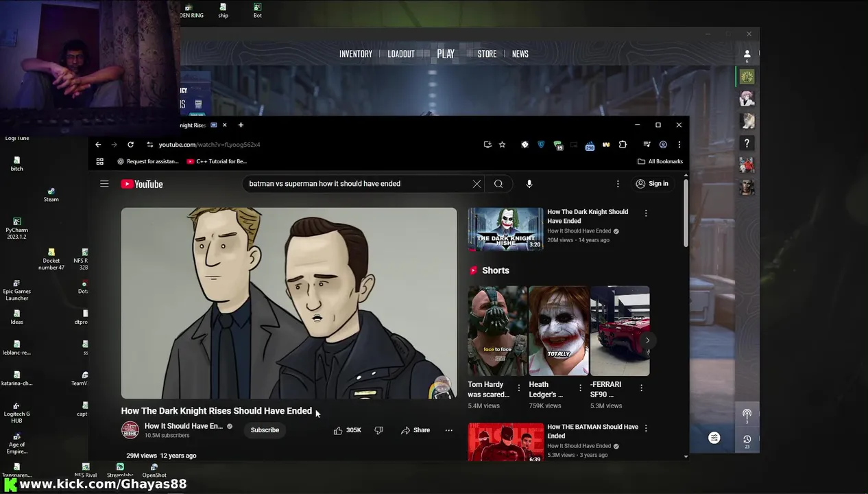Open YouTube settings three-dot menu
The height and width of the screenshot is (494, 868).
(618, 184)
